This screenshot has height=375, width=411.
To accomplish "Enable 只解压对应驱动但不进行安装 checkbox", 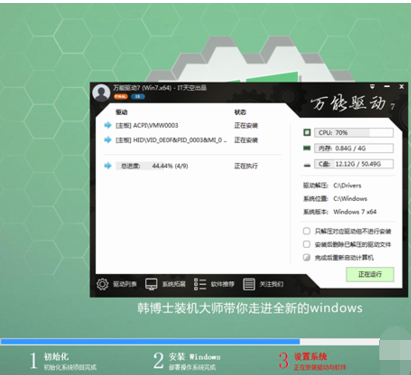I will (x=307, y=231).
